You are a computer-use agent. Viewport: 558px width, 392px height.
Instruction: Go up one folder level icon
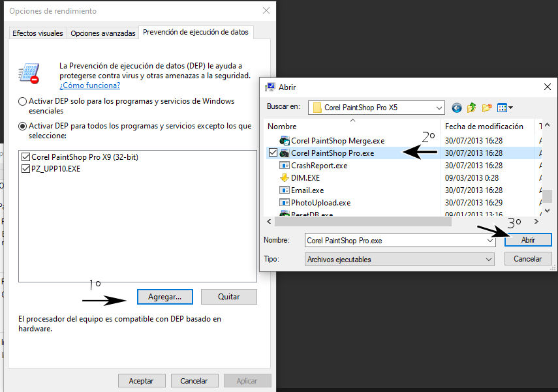point(471,108)
